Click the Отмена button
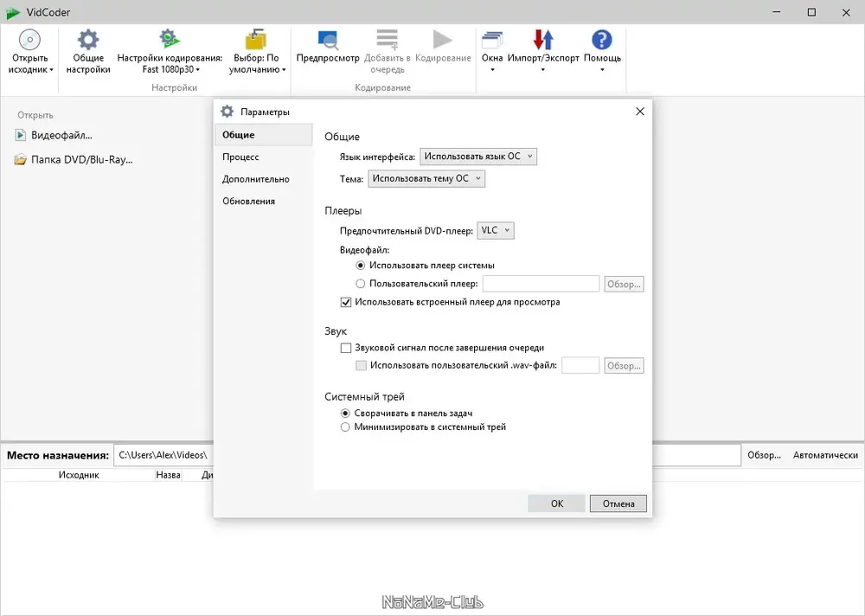This screenshot has height=616, width=865. (x=618, y=504)
